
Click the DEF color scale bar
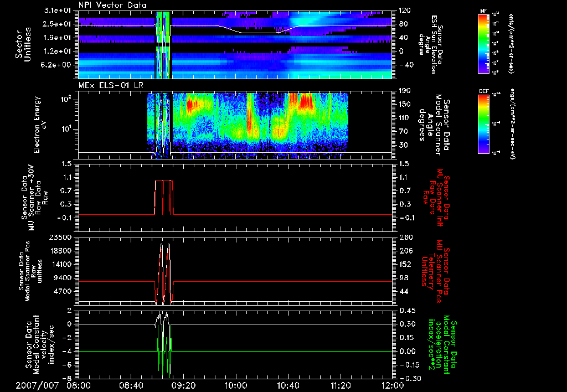coord(483,124)
